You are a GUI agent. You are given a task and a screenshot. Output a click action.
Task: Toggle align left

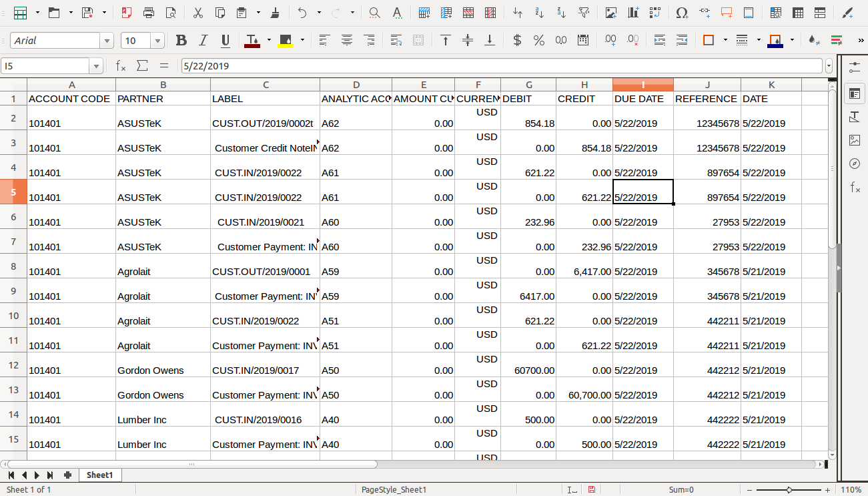point(324,41)
